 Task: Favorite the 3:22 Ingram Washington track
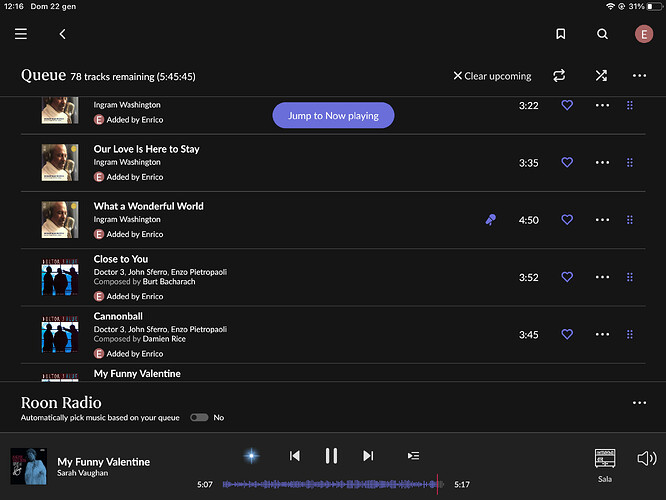point(567,105)
